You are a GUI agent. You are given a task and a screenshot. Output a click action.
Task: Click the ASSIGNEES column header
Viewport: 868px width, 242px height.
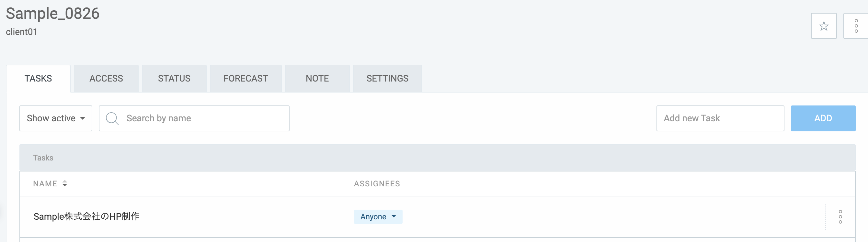pyautogui.click(x=377, y=184)
